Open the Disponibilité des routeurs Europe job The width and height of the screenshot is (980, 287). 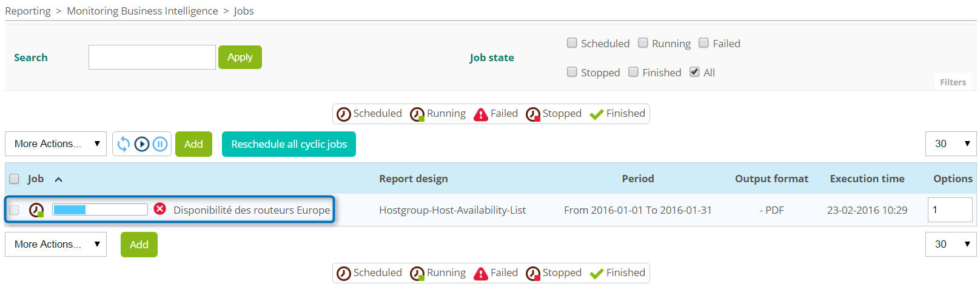point(252,210)
